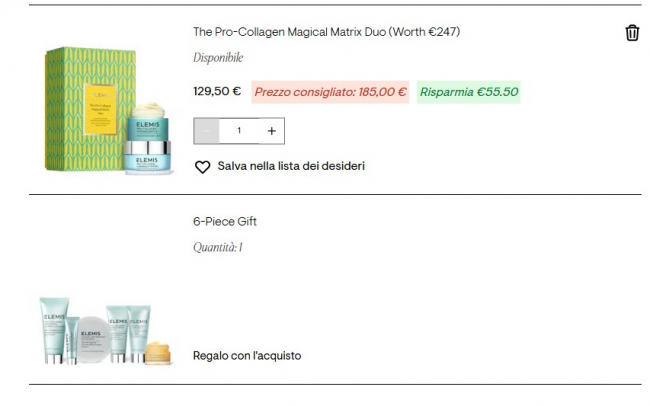Click the leftmost Elemis tube in gift set
This screenshot has width=650, height=406.
pyautogui.click(x=52, y=330)
